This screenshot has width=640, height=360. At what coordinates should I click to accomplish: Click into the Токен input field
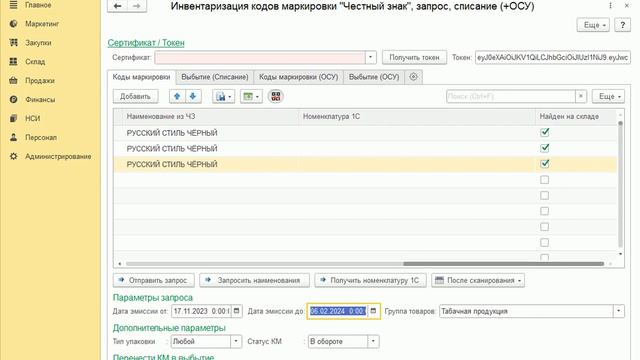(553, 58)
